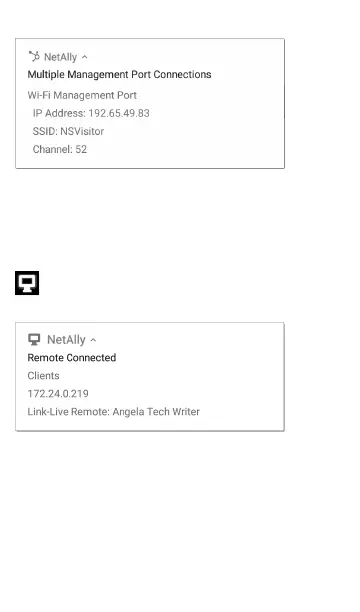Click the network share icon beside NetAlly

34,57
